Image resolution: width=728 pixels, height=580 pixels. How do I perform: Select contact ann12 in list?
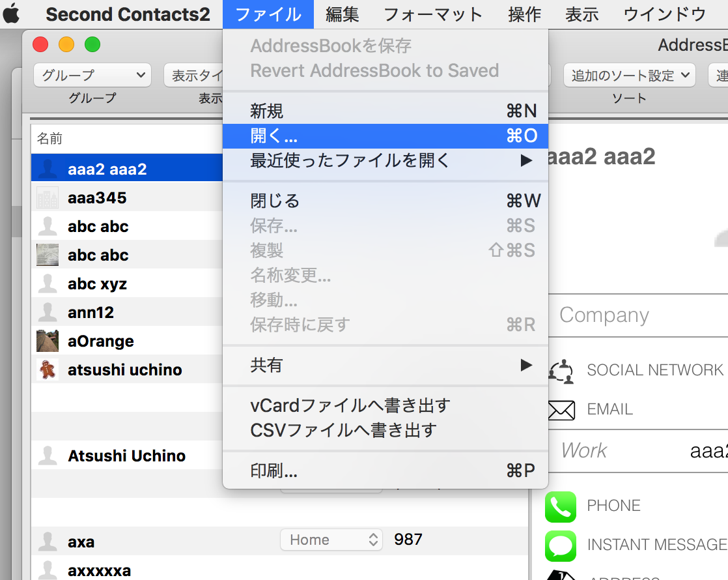point(127,312)
